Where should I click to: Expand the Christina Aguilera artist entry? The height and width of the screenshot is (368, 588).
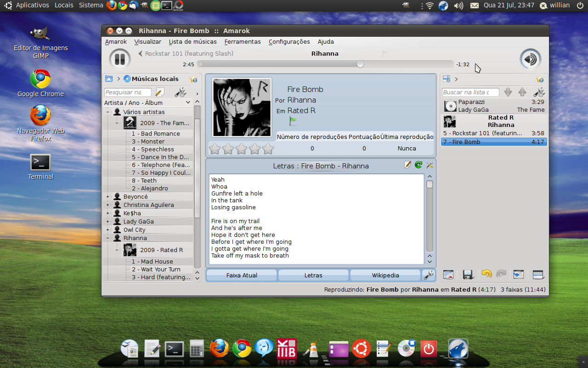coord(107,205)
